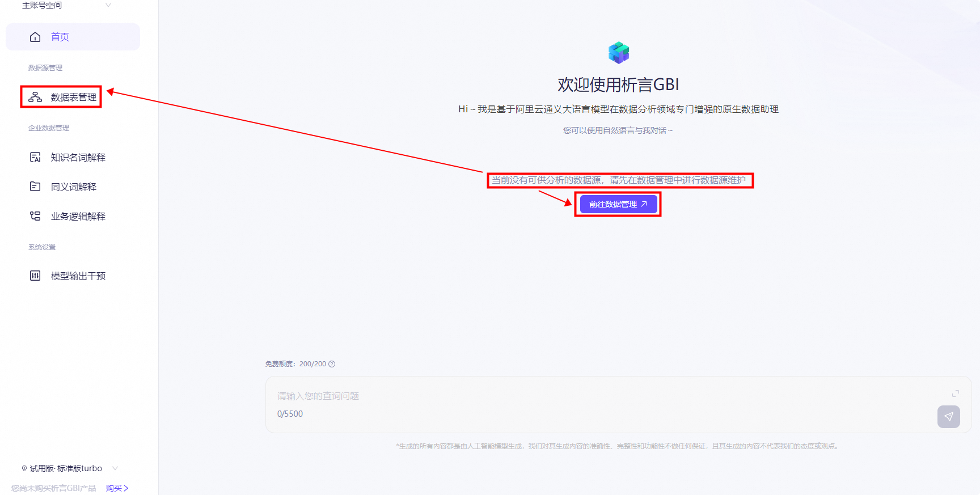Viewport: 980px width, 495px height.
Task: Click the 知识名词解释 AI document icon
Action: [x=35, y=157]
